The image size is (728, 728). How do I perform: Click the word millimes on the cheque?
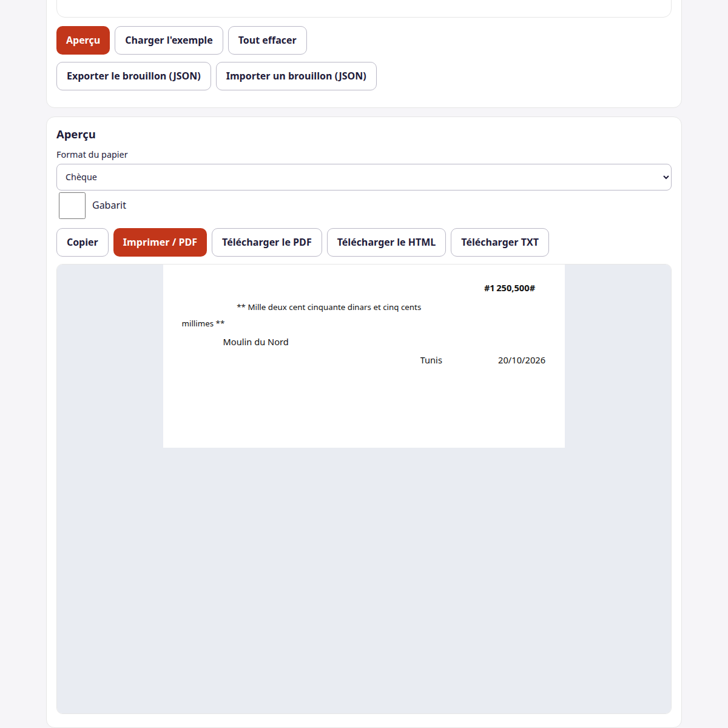[198, 324]
